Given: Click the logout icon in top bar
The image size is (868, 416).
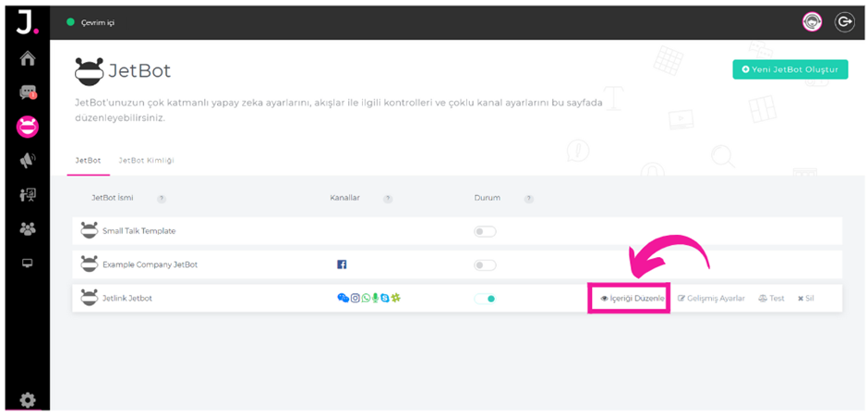Looking at the screenshot, I should click(845, 22).
